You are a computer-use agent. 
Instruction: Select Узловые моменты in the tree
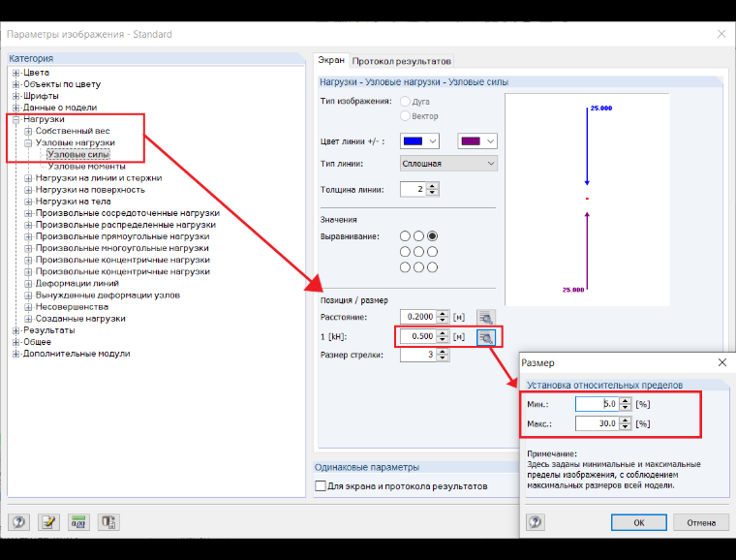point(86,167)
